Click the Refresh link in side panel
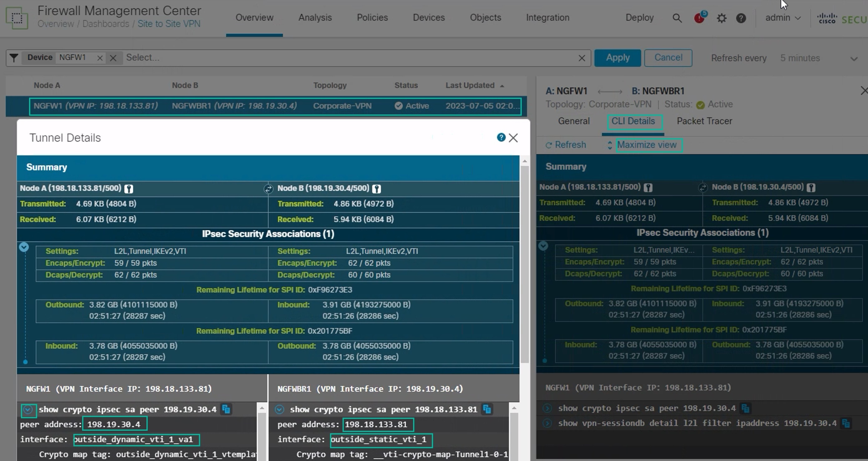The width and height of the screenshot is (868, 461). click(570, 145)
